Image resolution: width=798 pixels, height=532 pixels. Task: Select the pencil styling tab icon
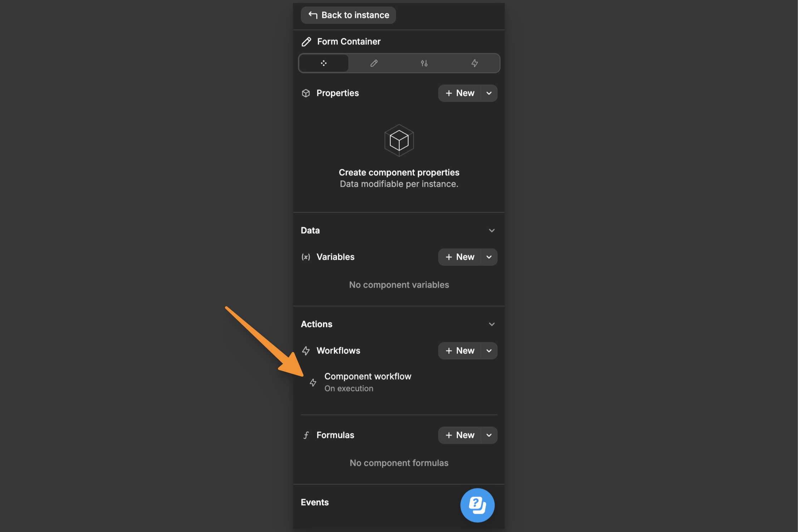(x=374, y=63)
